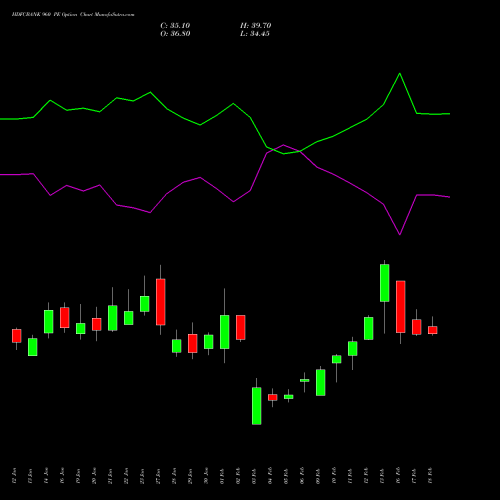Click the 17 Feb date label

pos(414,476)
